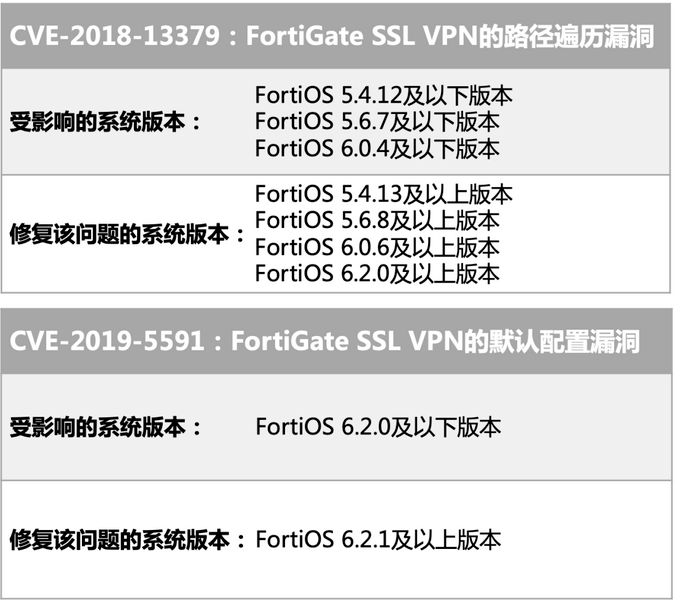Click the CVE-2018-13379 identifier in the first header
The height and width of the screenshot is (603, 676).
click(110, 39)
